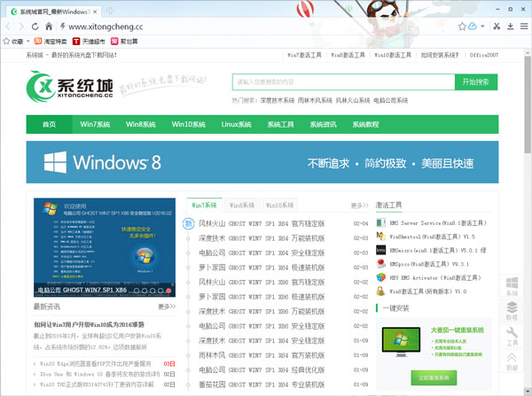This screenshot has width=532, height=396.
Task: Click 更多>> beside system list tabs
Action: 359,206
